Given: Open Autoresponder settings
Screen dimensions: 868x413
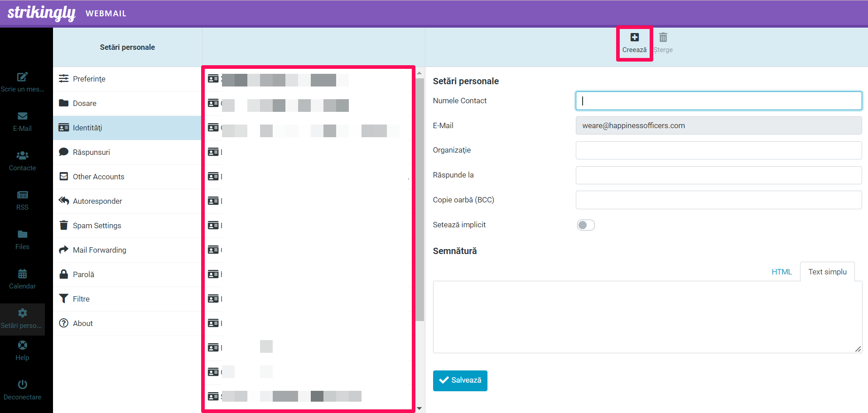Looking at the screenshot, I should 127,201.
